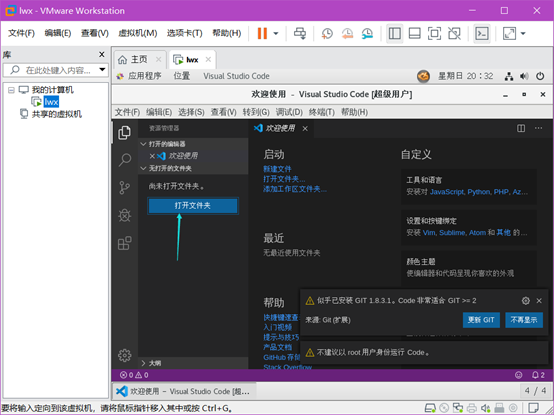554x415 pixels.
Task: Click the stretch guest display icon
Action: [509, 34]
